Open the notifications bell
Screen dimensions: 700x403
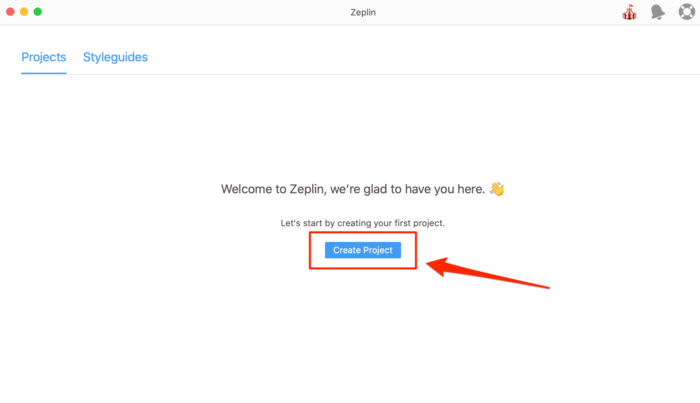(x=657, y=12)
